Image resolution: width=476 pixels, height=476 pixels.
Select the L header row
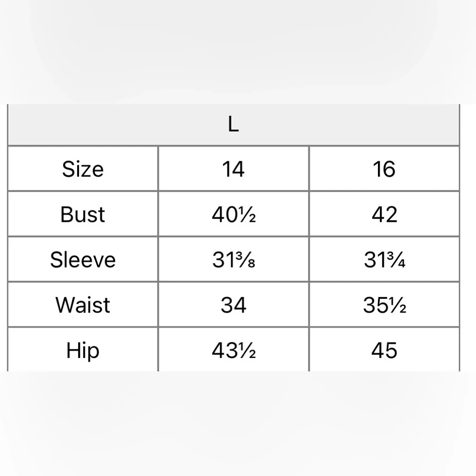[233, 124]
